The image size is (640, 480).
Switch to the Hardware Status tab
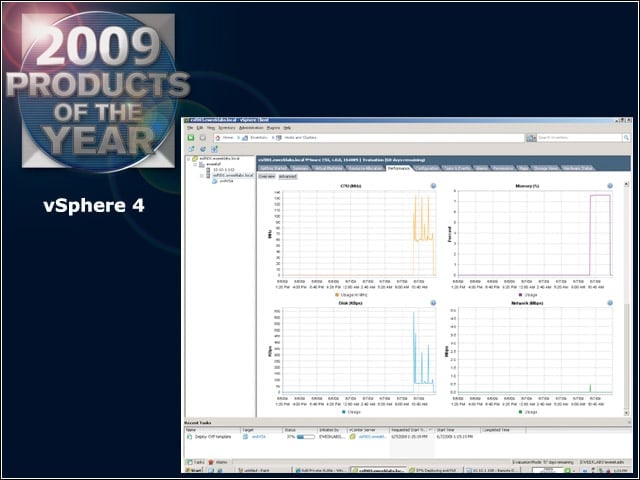coord(577,168)
